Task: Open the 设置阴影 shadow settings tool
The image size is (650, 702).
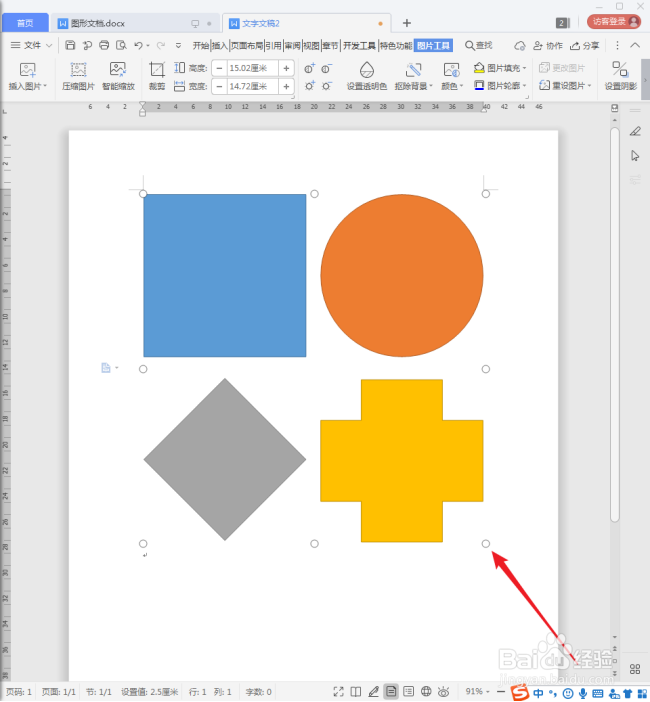Action: pyautogui.click(x=620, y=77)
